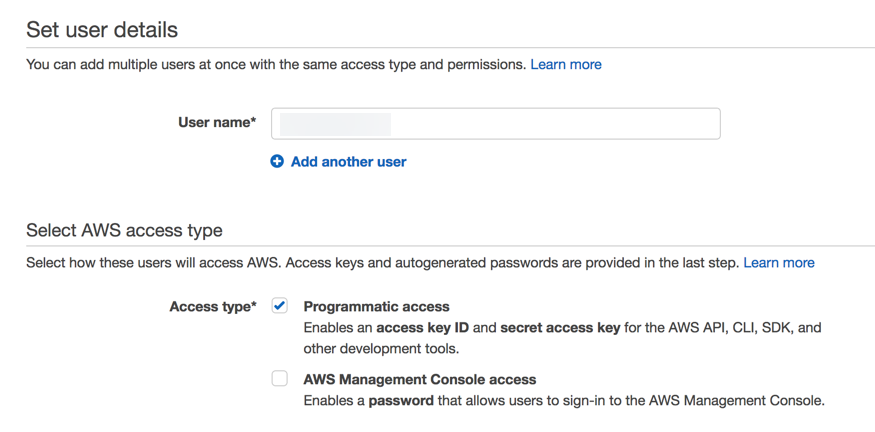Click the Add another user link text
The image size is (875, 432).
tap(348, 162)
